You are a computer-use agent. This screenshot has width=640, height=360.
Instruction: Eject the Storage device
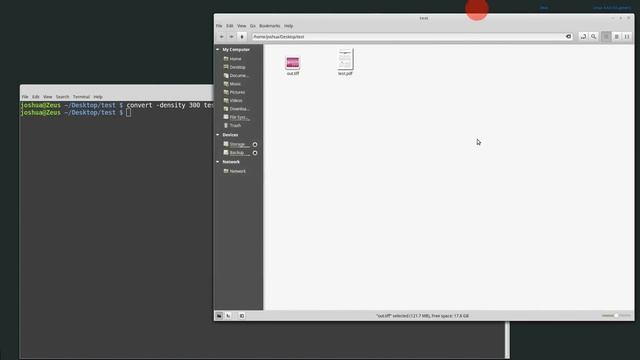[x=255, y=144]
